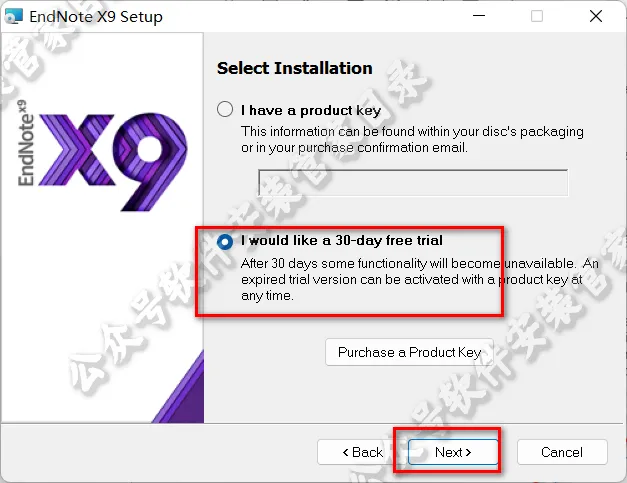Click the disc packaging information description text
Viewport: 627px width, 483px height.
tap(412, 140)
